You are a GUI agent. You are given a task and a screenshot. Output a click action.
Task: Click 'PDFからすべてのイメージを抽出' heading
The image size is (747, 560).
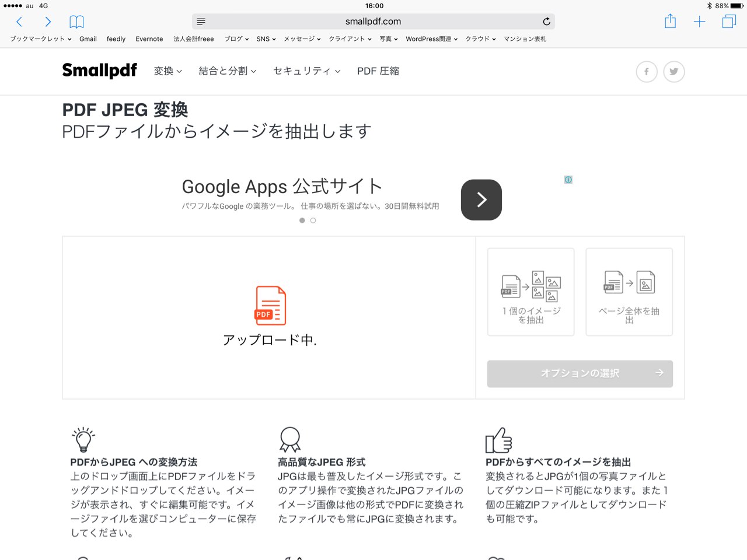(558, 462)
